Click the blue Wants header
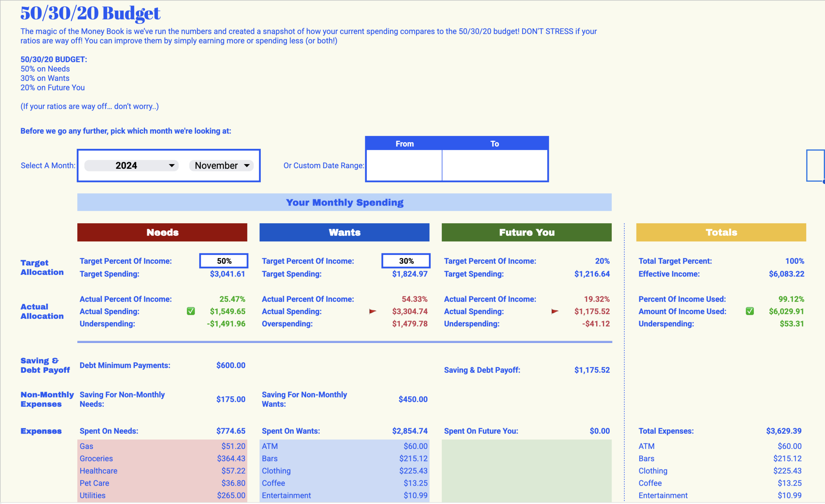Image resolution: width=825 pixels, height=504 pixels. [x=344, y=232]
